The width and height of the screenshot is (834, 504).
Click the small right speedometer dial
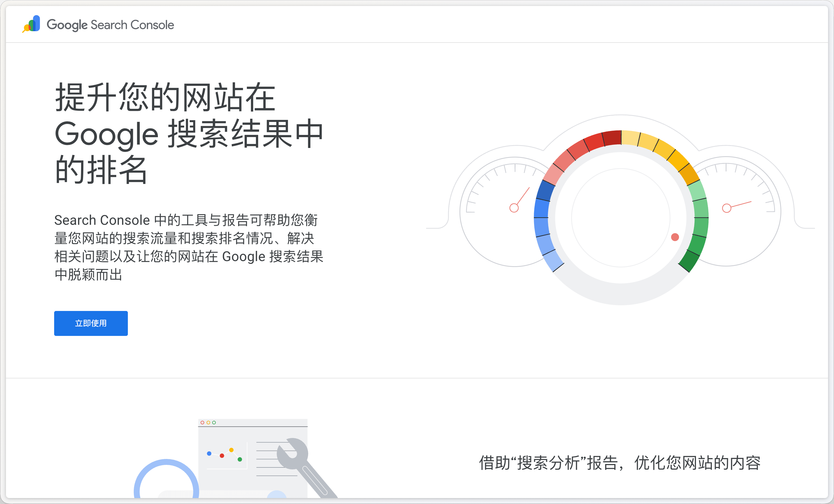(738, 211)
